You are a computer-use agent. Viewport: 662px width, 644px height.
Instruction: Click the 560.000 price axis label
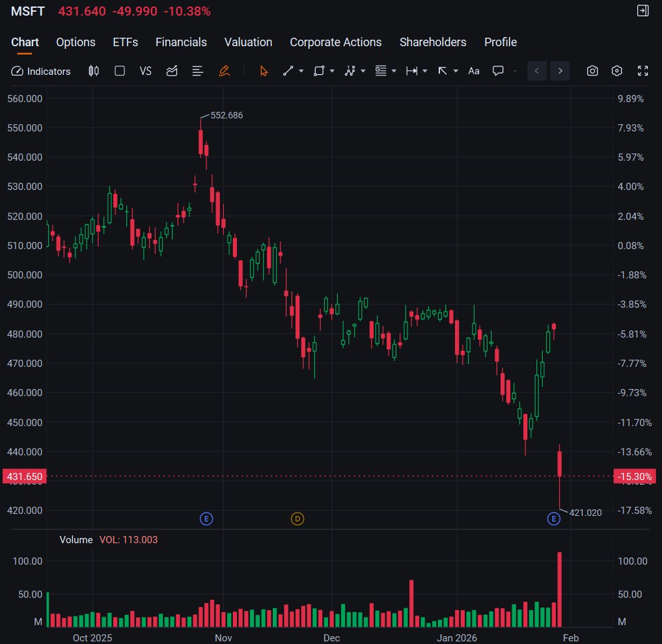pyautogui.click(x=25, y=99)
